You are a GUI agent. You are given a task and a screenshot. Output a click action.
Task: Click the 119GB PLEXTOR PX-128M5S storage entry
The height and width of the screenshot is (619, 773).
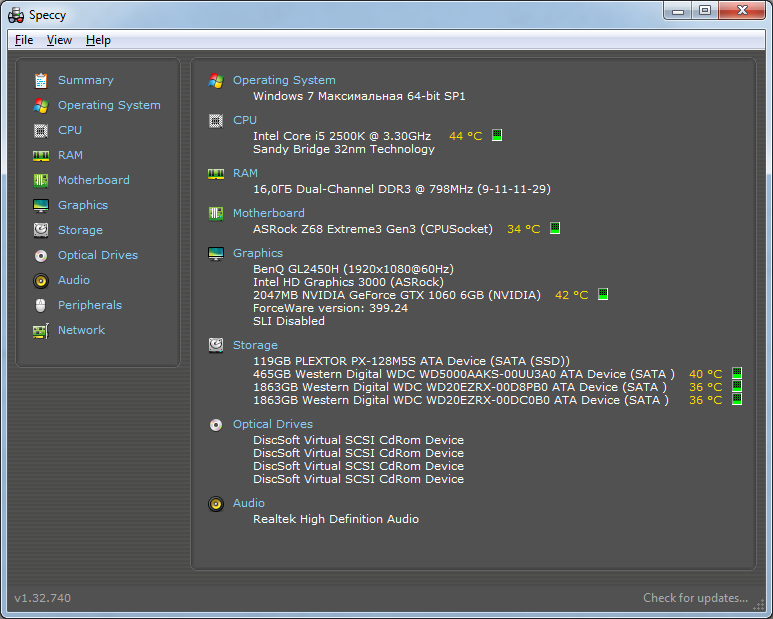tap(411, 361)
